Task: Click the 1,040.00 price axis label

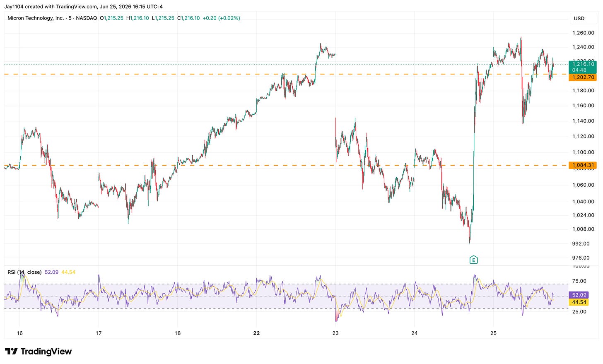Action: pyautogui.click(x=583, y=202)
